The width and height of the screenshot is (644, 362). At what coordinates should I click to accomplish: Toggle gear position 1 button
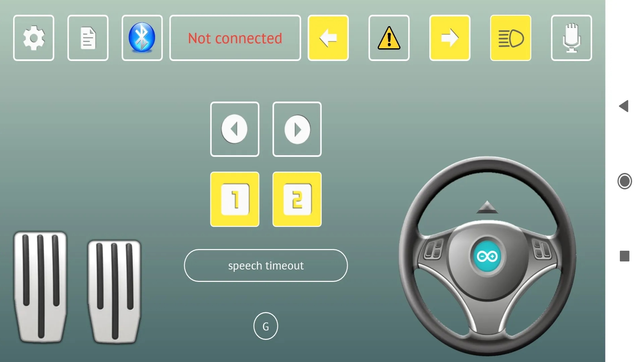(x=234, y=199)
